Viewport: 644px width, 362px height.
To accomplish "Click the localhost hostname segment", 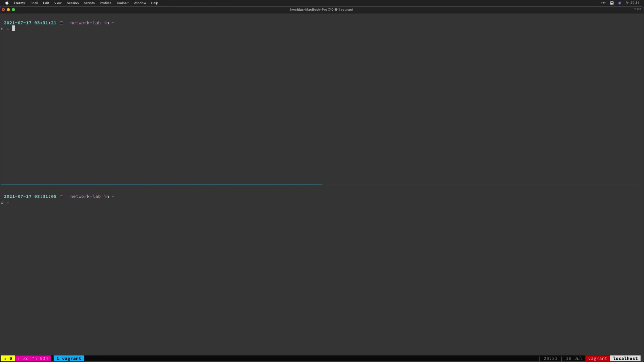I will (625, 358).
